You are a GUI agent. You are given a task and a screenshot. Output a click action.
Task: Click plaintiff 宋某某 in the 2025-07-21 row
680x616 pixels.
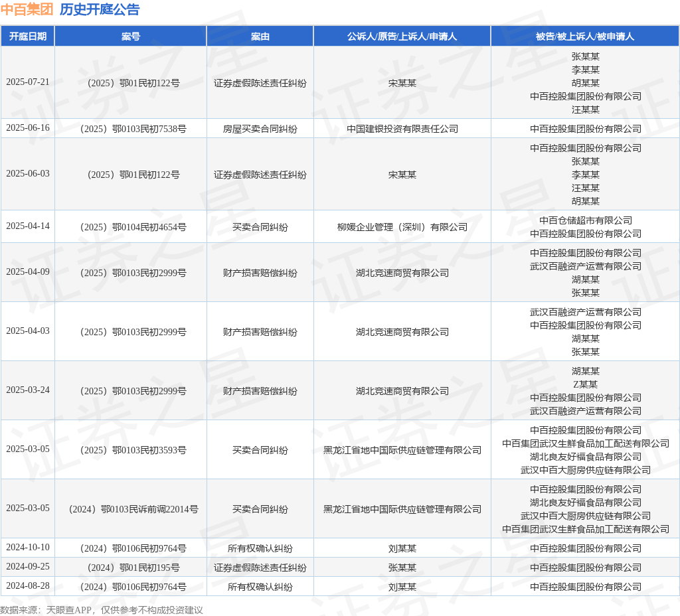tap(402, 83)
